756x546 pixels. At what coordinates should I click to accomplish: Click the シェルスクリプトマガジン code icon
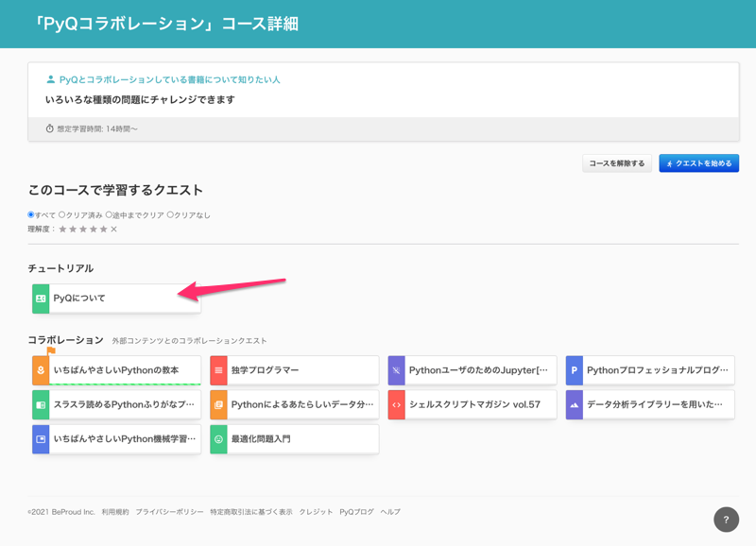pos(397,404)
